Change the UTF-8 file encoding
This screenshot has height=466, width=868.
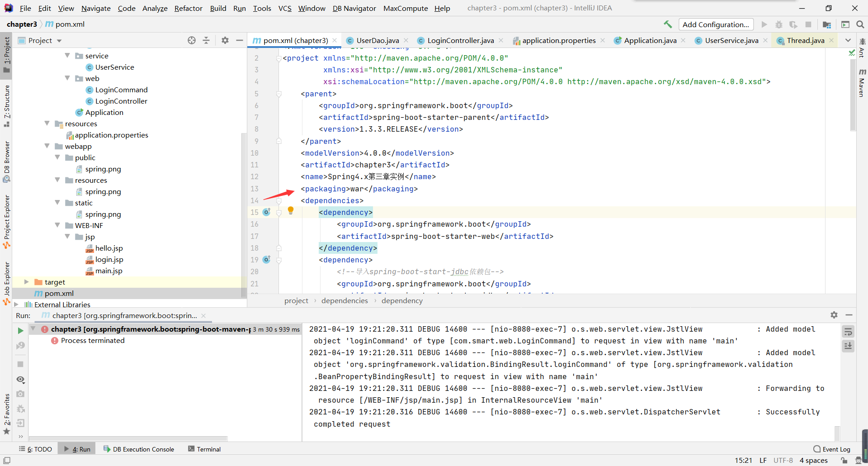783,461
